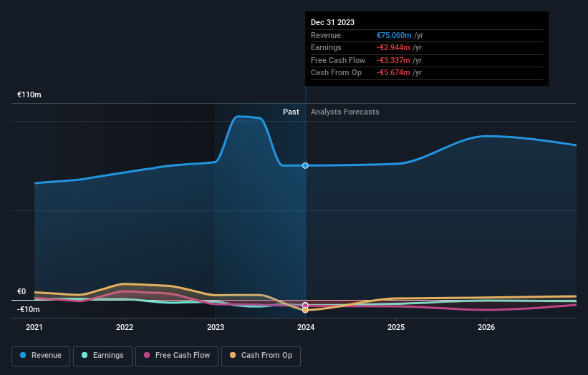The height and width of the screenshot is (375, 588).
Task: Select the 2025 x-axis label
Action: click(396, 327)
